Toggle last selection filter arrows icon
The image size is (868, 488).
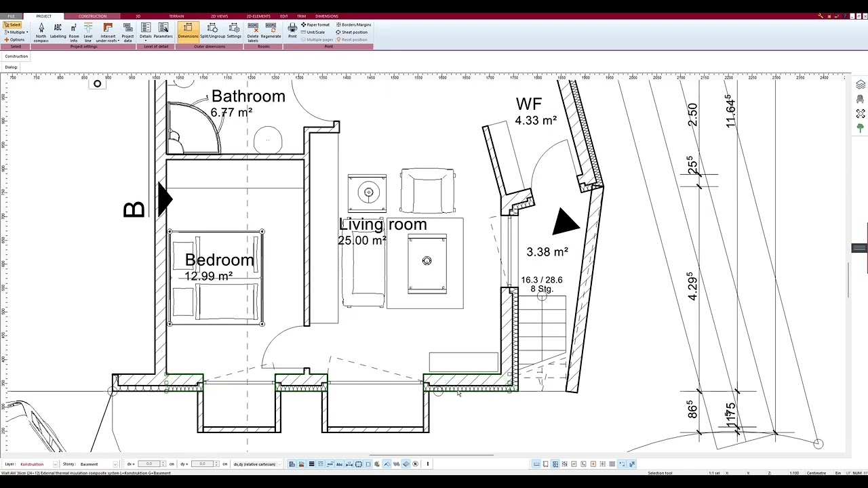[632, 464]
